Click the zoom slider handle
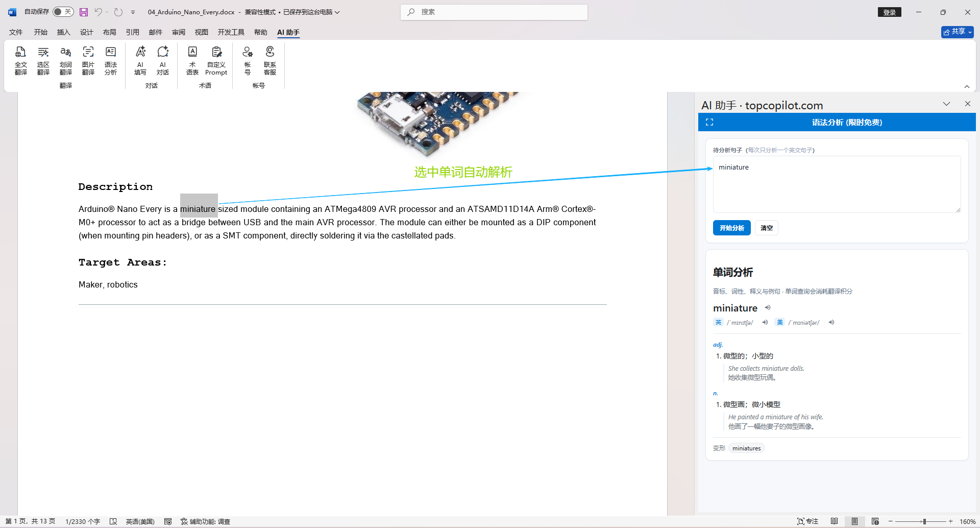 click(x=924, y=521)
